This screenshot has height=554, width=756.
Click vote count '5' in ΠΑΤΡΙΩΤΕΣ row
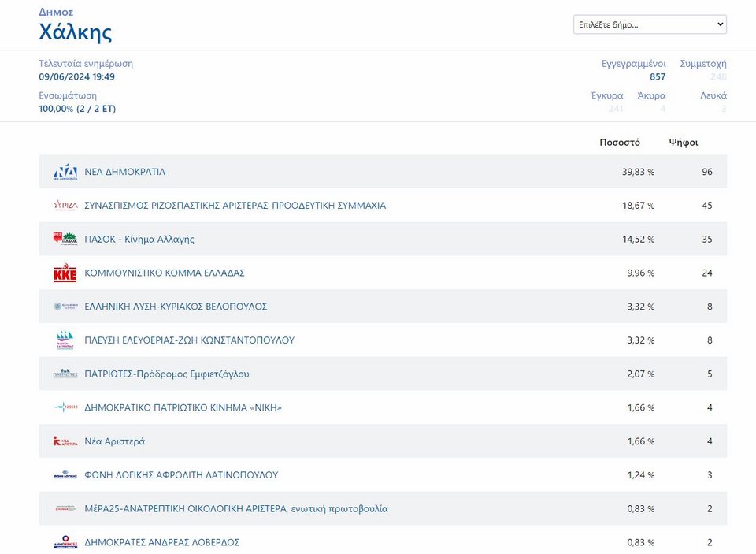(710, 374)
